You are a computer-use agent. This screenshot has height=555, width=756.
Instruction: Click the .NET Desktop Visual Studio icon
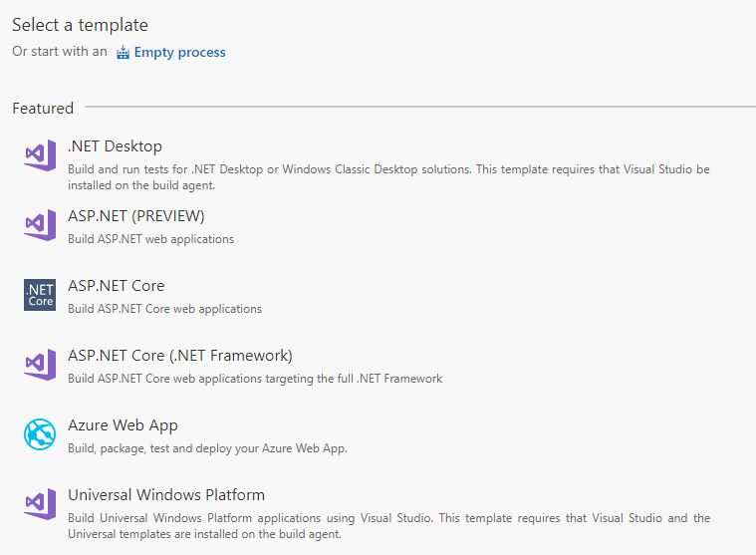pyautogui.click(x=40, y=155)
